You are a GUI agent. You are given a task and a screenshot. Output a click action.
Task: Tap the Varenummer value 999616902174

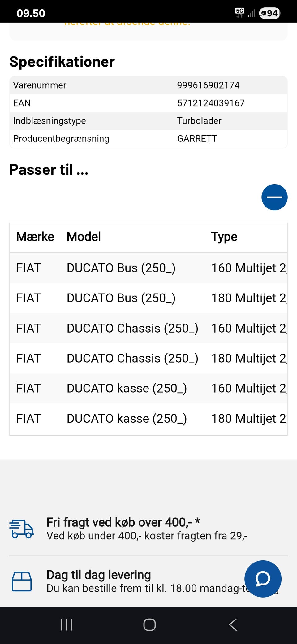(x=208, y=85)
